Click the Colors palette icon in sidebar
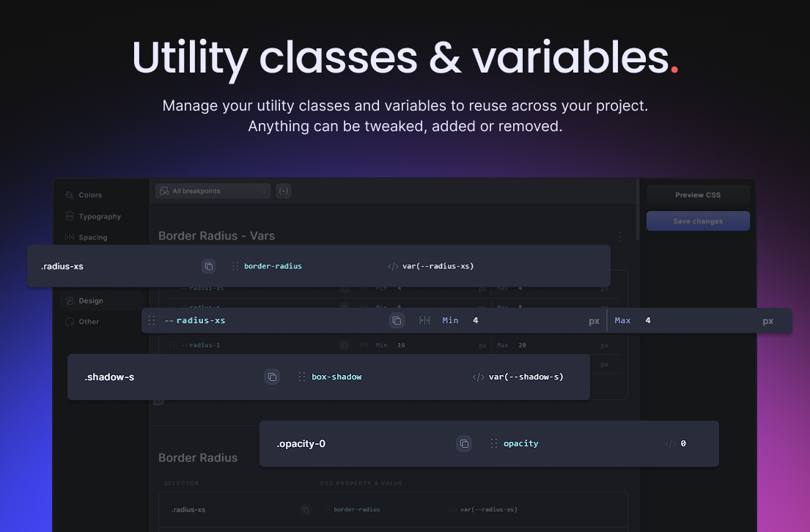This screenshot has width=810, height=532. click(70, 195)
